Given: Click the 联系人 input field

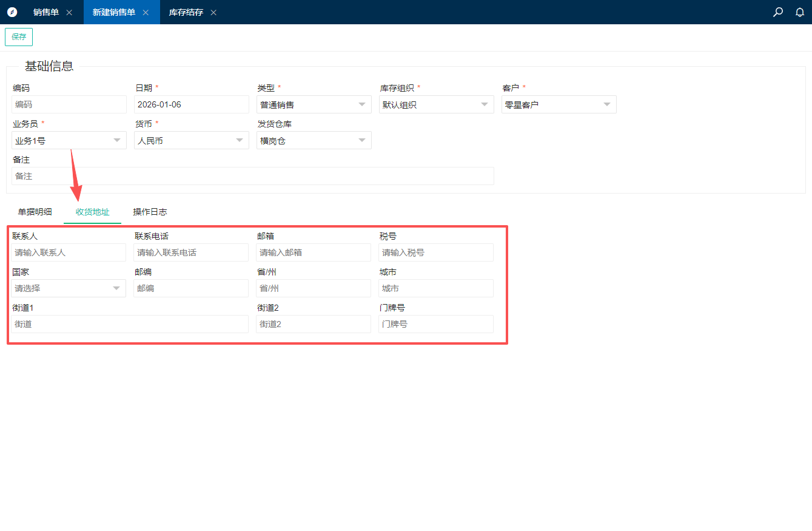Looking at the screenshot, I should (x=69, y=252).
